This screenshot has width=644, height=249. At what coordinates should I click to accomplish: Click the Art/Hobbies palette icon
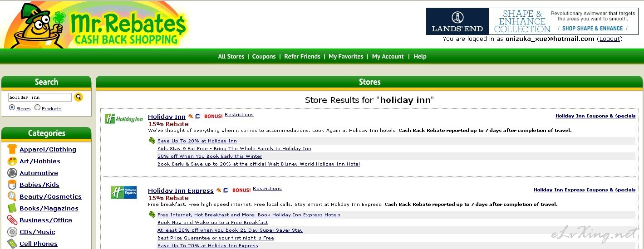coord(12,161)
